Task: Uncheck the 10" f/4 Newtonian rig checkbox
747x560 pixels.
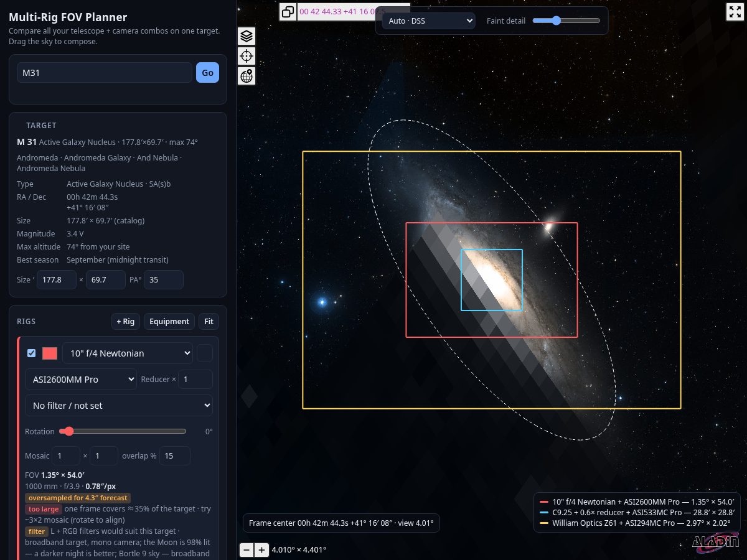Action: click(32, 353)
